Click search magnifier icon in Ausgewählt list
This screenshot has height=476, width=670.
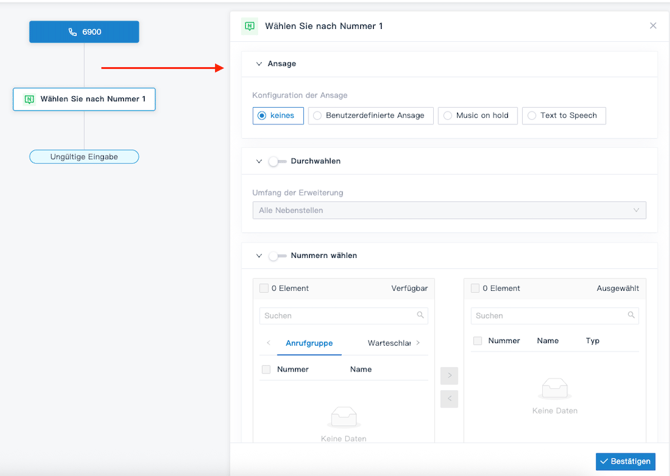tap(631, 315)
